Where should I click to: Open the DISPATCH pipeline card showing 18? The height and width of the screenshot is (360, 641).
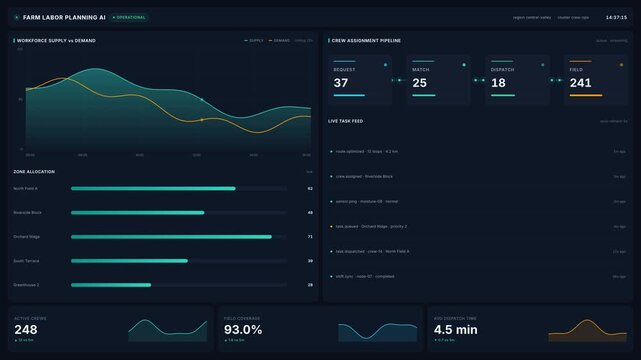518,80
